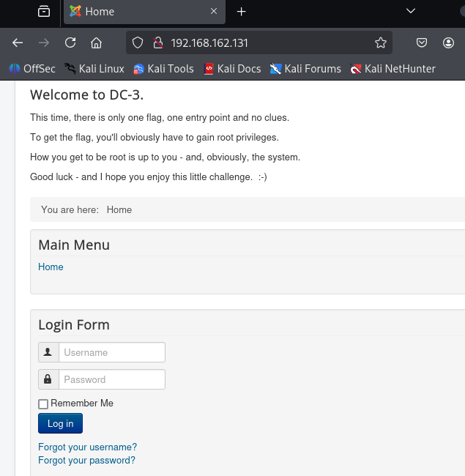Screen dimensions: 465x476
Task: Focus the Username input field
Action: [x=112, y=352]
